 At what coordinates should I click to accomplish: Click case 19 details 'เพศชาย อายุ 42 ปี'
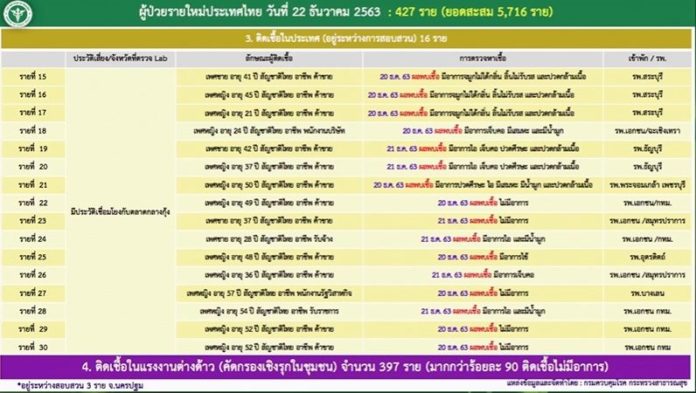269,148
